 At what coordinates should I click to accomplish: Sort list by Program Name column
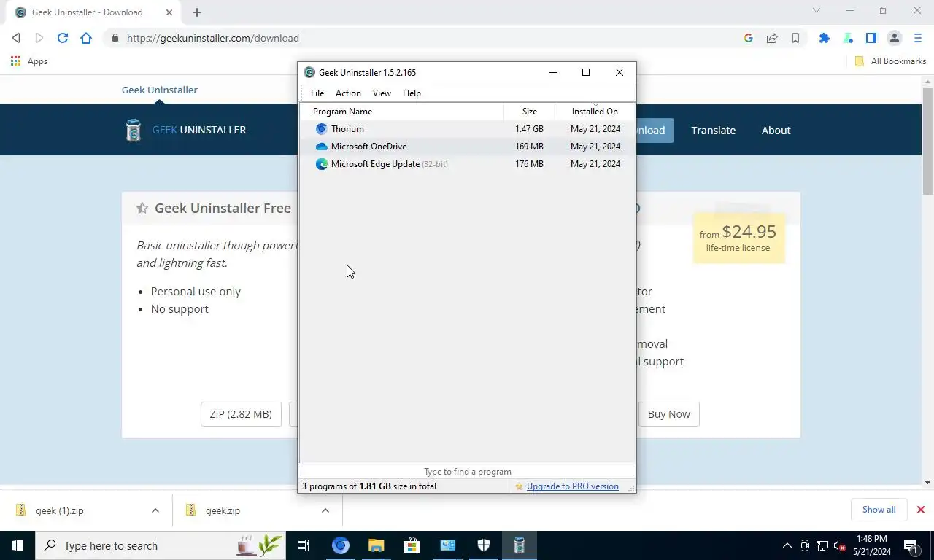(x=402, y=112)
